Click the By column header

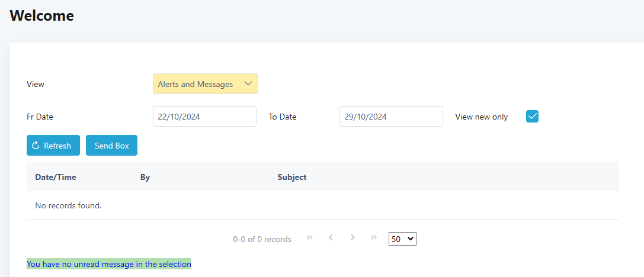click(x=145, y=177)
